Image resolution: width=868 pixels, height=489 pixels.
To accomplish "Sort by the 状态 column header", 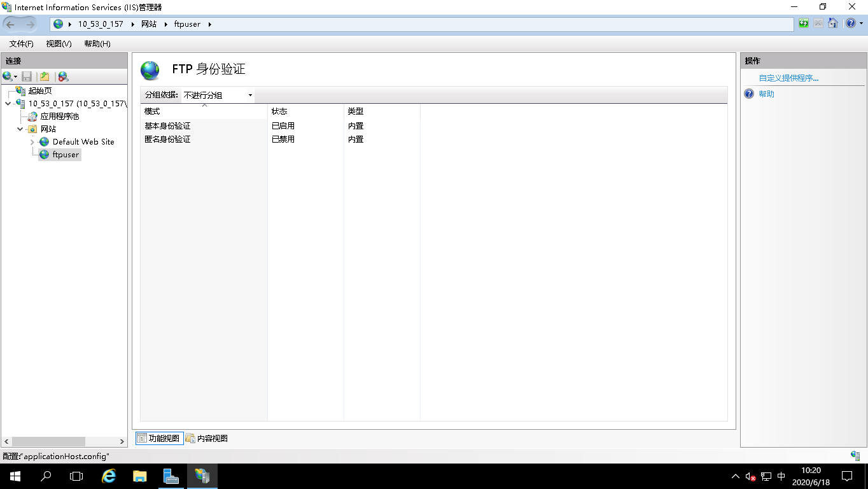I will tap(305, 111).
